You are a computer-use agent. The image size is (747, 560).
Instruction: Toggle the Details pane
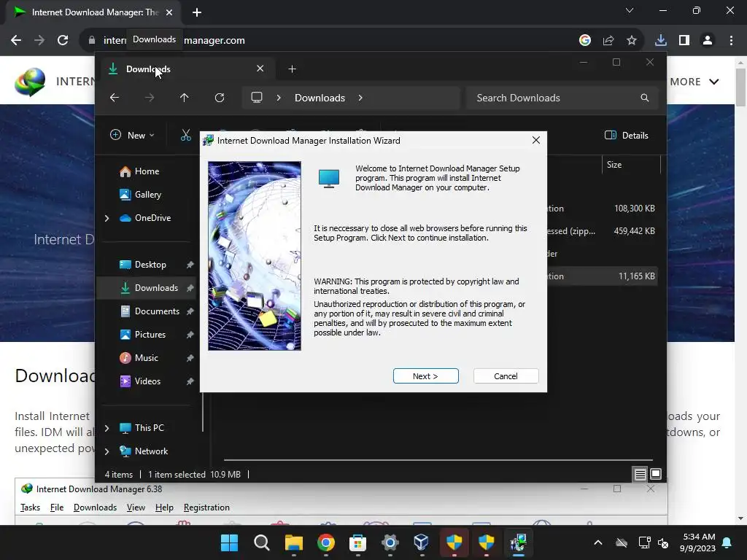[627, 135]
